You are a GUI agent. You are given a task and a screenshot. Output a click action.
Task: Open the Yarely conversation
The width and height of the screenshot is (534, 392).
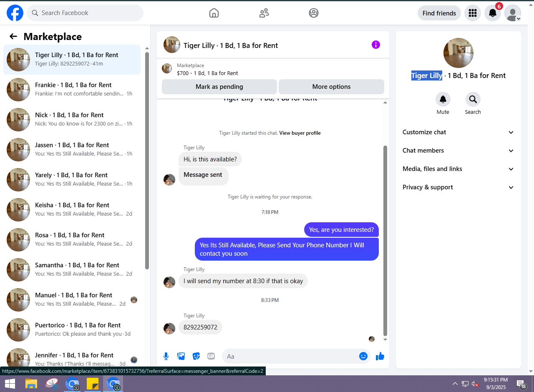[x=72, y=180]
